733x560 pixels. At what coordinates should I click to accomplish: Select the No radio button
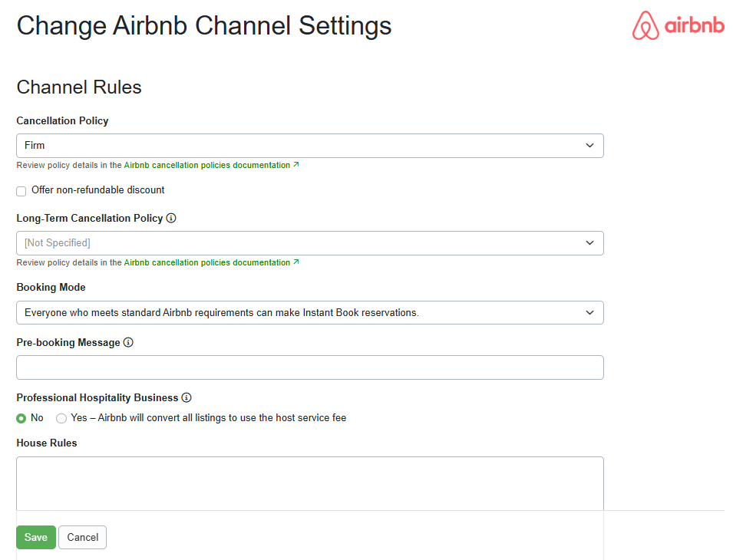pyautogui.click(x=21, y=418)
